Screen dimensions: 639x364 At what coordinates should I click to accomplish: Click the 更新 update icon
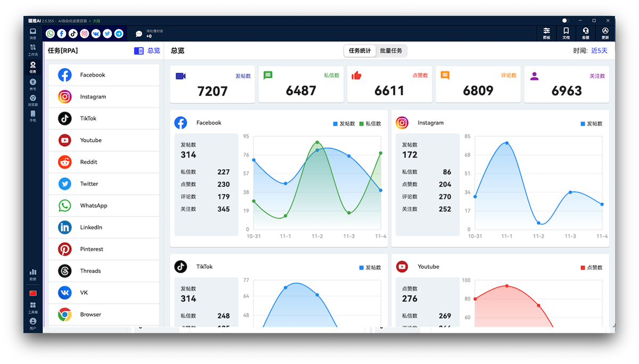click(605, 33)
